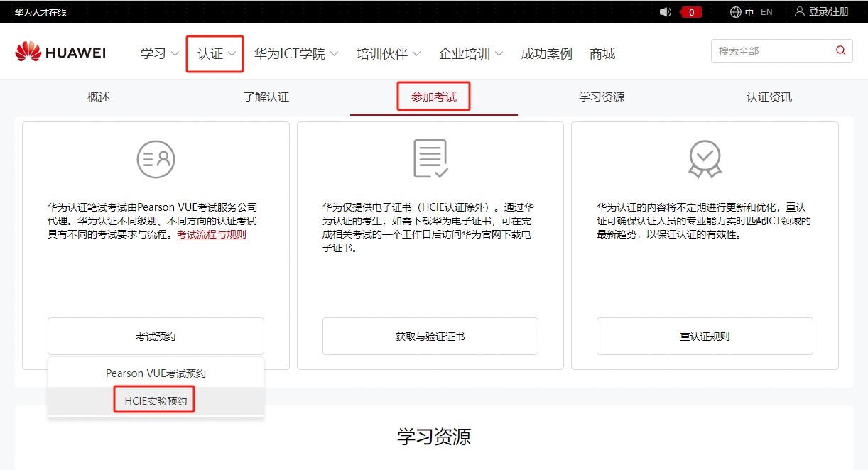Select Pearson VUE考试预约 option
The height and width of the screenshot is (470, 868).
tap(156, 373)
